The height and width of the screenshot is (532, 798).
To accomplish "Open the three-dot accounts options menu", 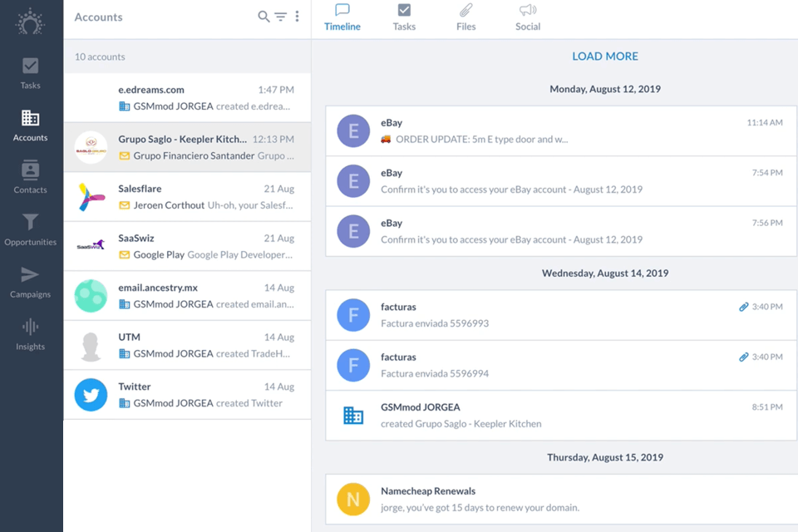I will tap(297, 17).
